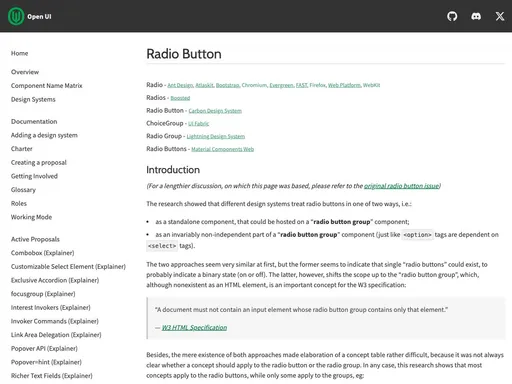Follow the Material Components Web link
Image resolution: width=512 pixels, height=384 pixels.
coord(223,149)
